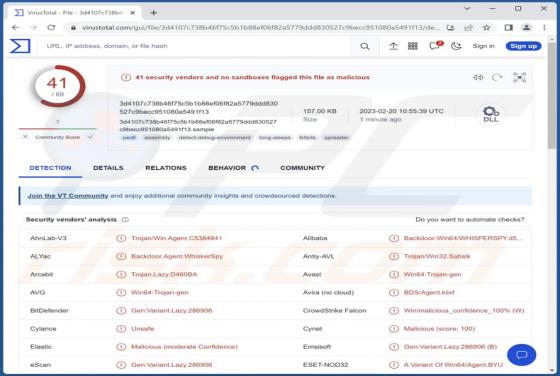Click the Sign up button
The width and height of the screenshot is (560, 376).
(524, 46)
